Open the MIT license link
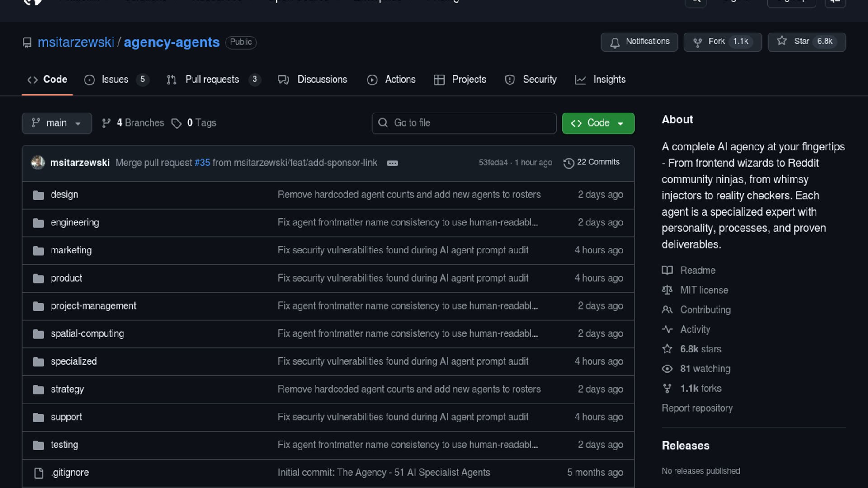Viewport: 868px width, 488px height. [704, 290]
